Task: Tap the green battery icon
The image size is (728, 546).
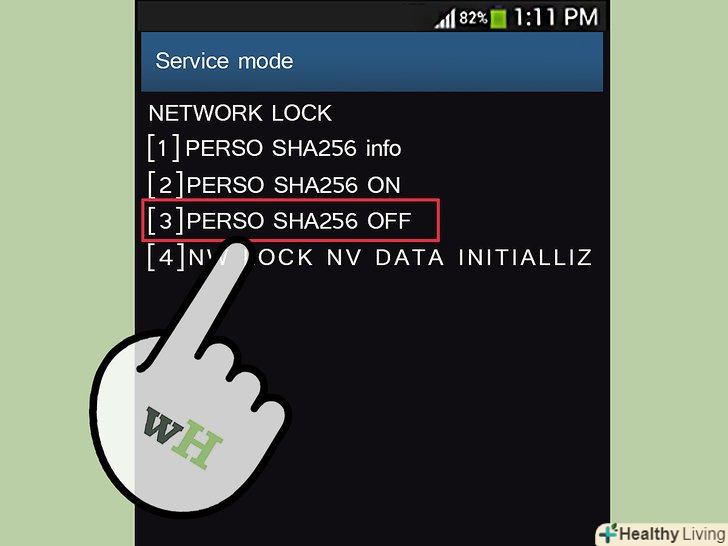Action: (498, 18)
